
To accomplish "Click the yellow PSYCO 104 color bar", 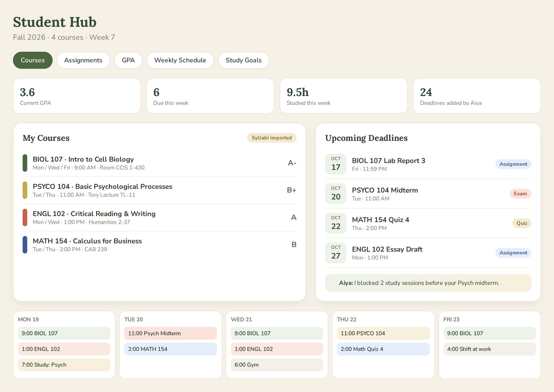I will [x=25, y=190].
